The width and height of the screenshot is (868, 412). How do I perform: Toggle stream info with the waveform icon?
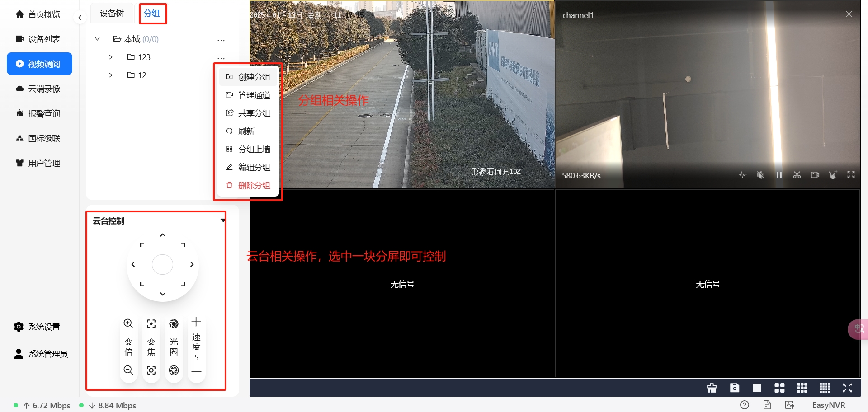pyautogui.click(x=742, y=175)
